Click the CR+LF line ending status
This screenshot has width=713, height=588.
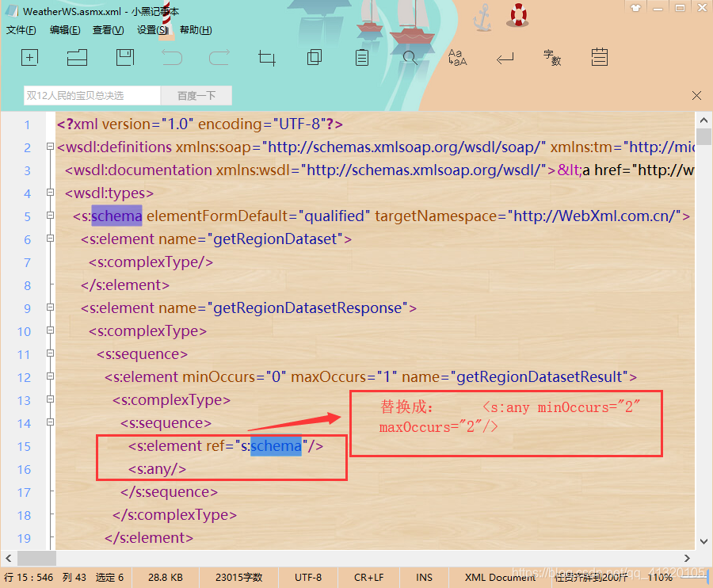pos(368,578)
